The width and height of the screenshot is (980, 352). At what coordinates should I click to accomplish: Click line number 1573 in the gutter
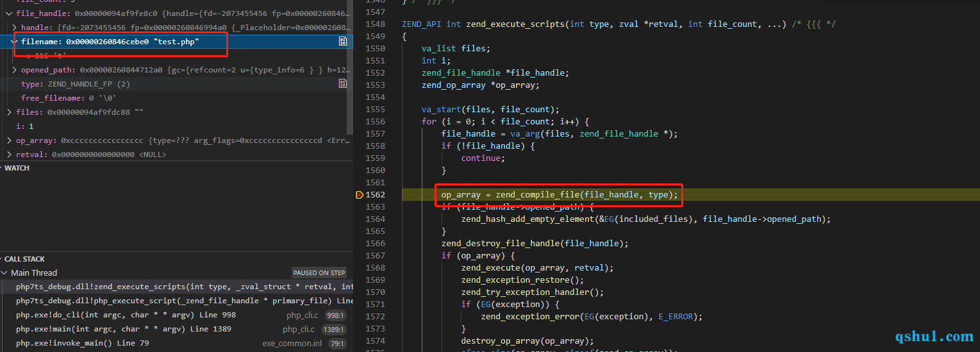coord(374,329)
